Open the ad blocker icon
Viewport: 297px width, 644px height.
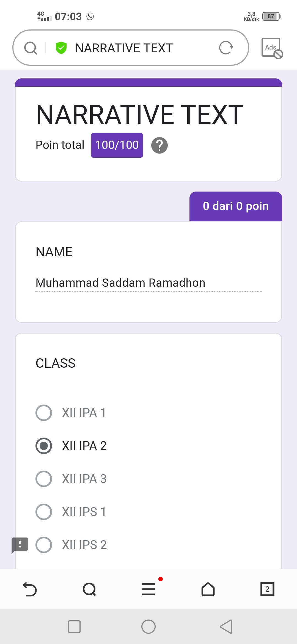pos(272,48)
